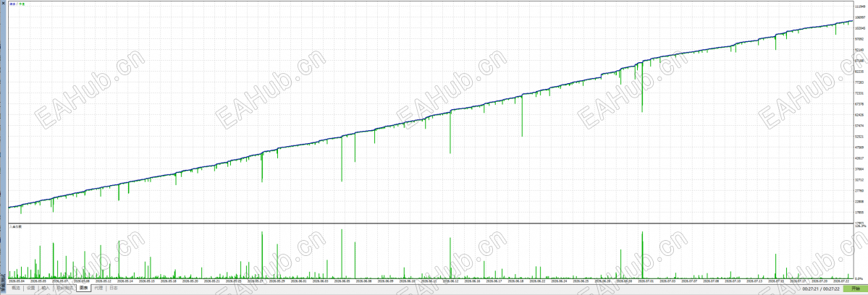Click the 2026.05.20 date on the time axis
The width and height of the screenshot is (868, 295).
coord(190,281)
